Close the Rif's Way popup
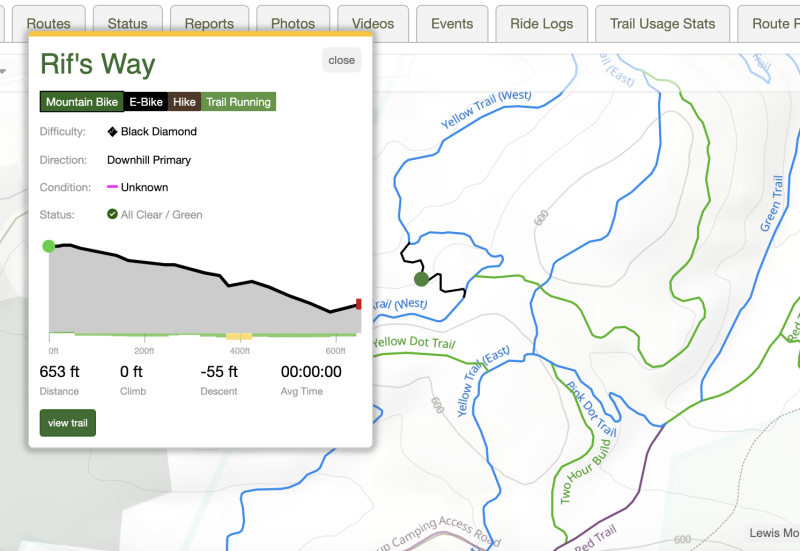The width and height of the screenshot is (800, 551). point(341,60)
